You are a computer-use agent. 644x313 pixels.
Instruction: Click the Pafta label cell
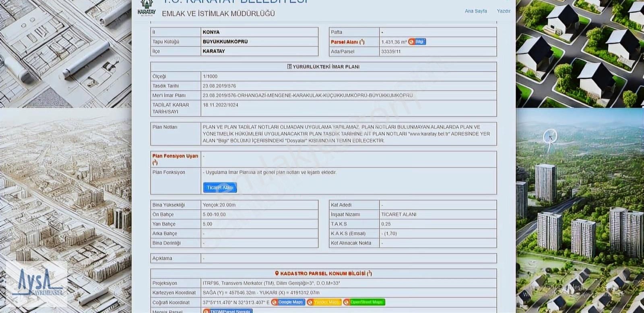[336, 32]
